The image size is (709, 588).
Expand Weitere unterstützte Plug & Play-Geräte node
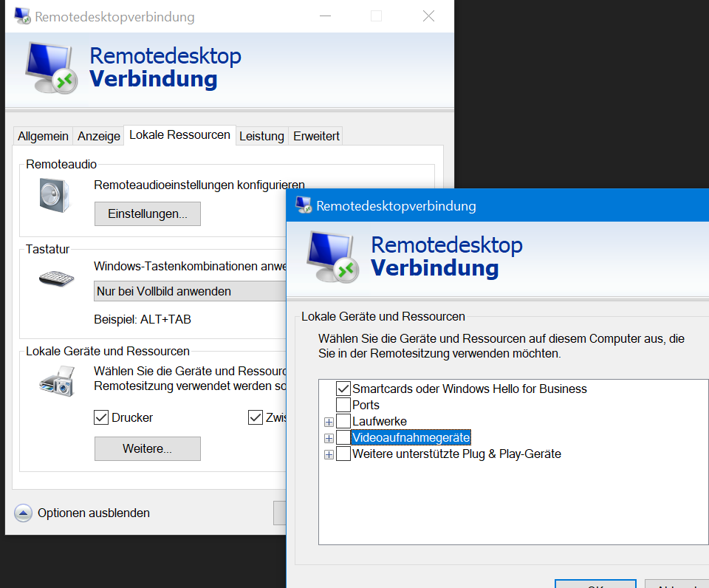[329, 454]
